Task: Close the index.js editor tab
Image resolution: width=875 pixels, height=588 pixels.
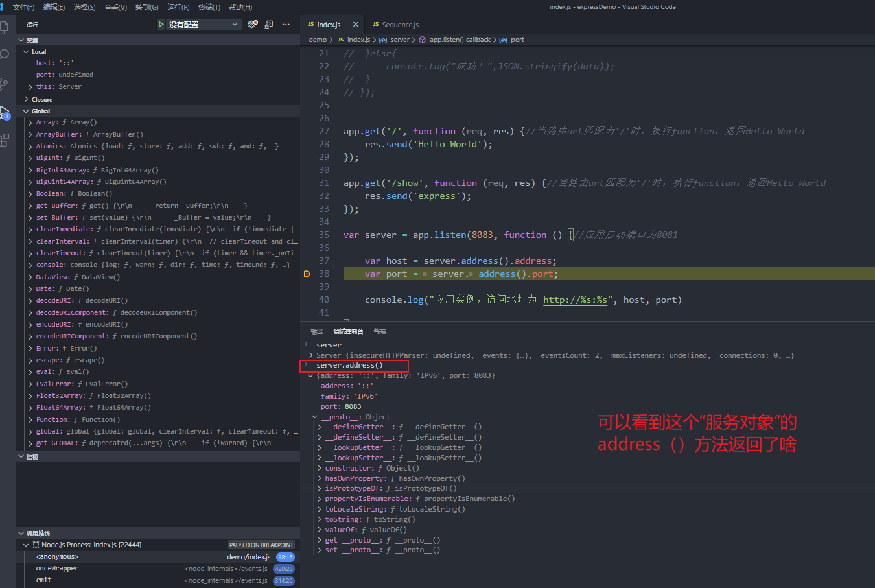Action: pyautogui.click(x=355, y=25)
